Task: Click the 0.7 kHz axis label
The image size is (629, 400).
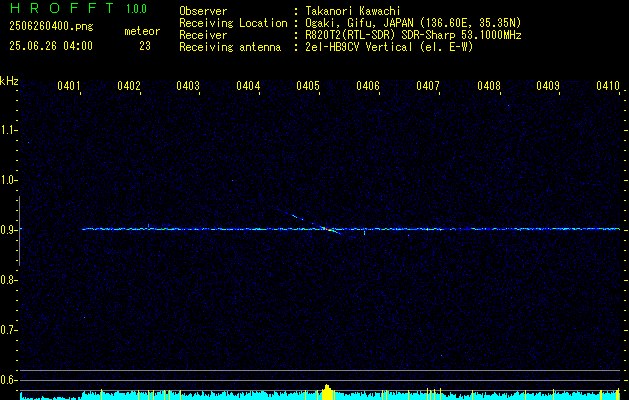Action: 8,330
